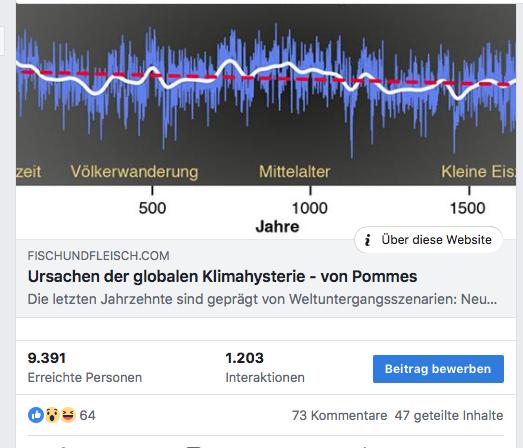Click the Haha laughing reaction emoji

click(68, 415)
